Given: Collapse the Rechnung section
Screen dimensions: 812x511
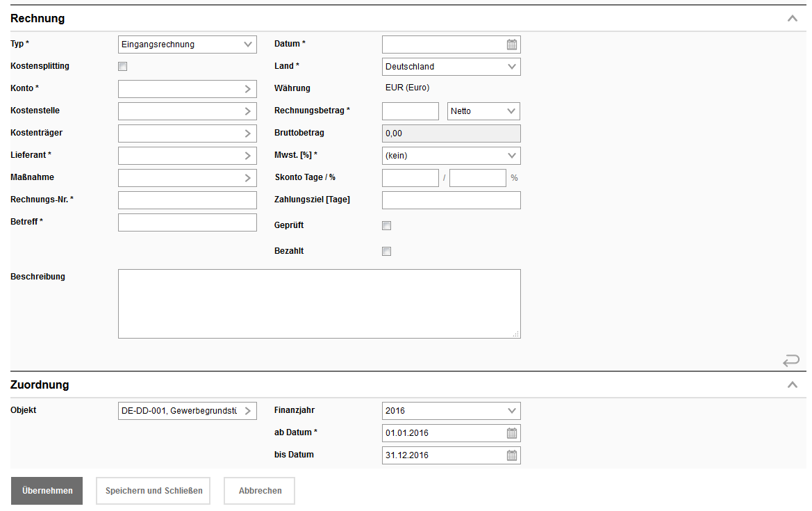Looking at the screenshot, I should tap(792, 19).
